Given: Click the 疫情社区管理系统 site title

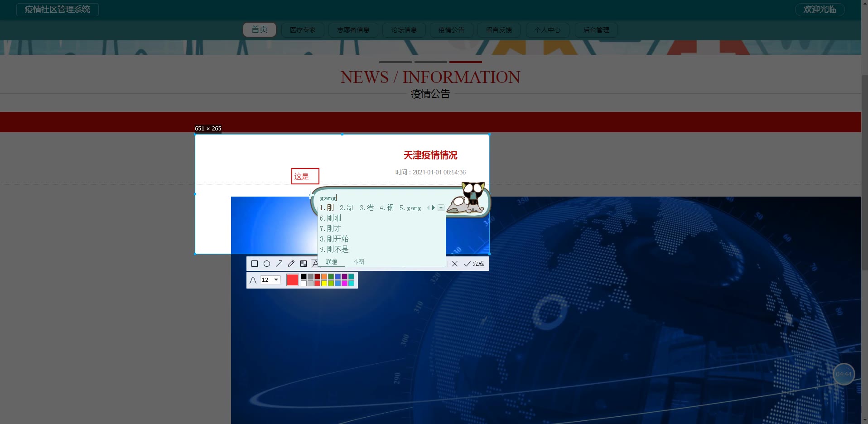Looking at the screenshot, I should 58,10.
